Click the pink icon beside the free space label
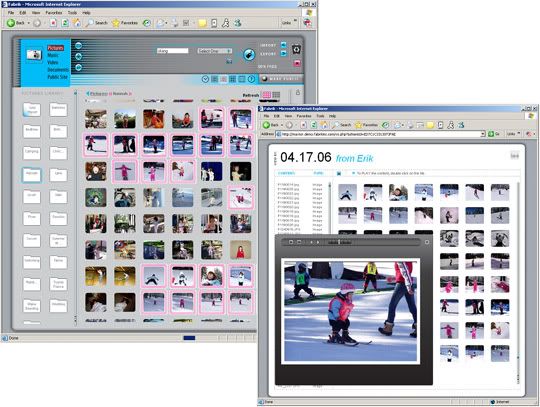This screenshot has width=540, height=407. click(x=297, y=63)
